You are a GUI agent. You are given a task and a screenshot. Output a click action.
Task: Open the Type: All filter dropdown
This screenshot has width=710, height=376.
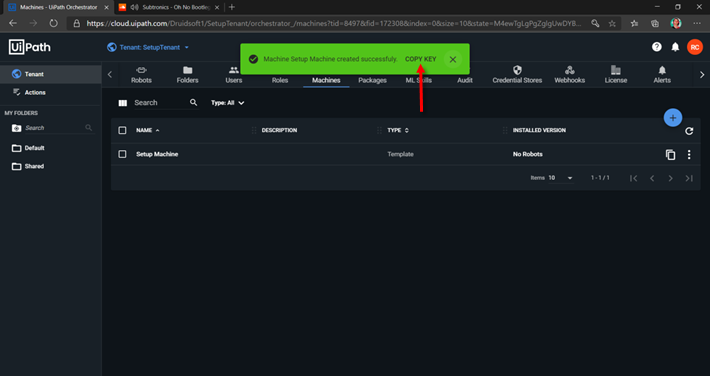coord(227,103)
